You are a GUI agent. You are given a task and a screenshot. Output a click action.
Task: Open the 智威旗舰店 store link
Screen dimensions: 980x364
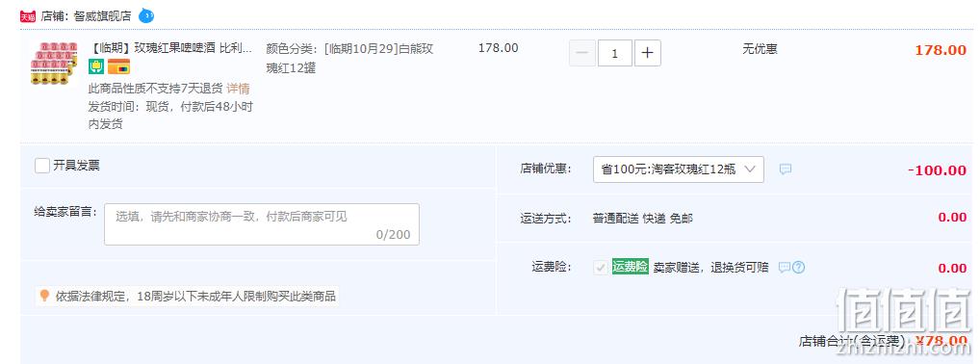click(102, 16)
